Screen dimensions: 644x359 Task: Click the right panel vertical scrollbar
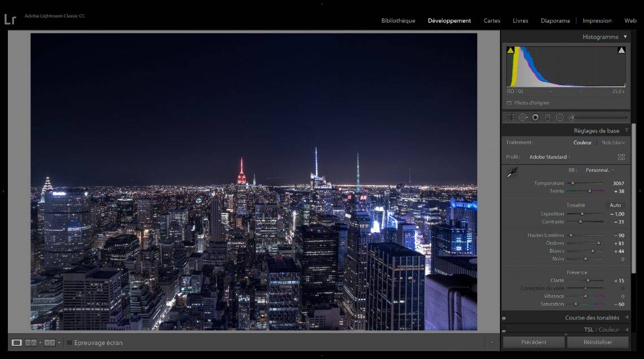click(x=634, y=198)
